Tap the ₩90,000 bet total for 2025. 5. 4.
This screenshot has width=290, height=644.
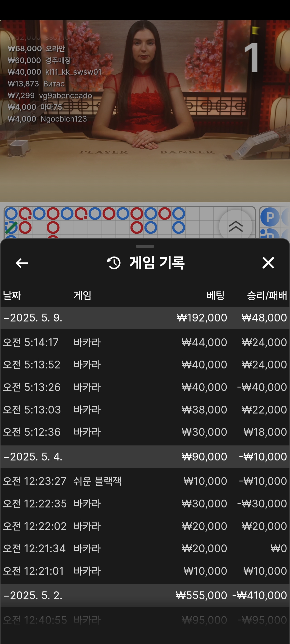pyautogui.click(x=204, y=457)
